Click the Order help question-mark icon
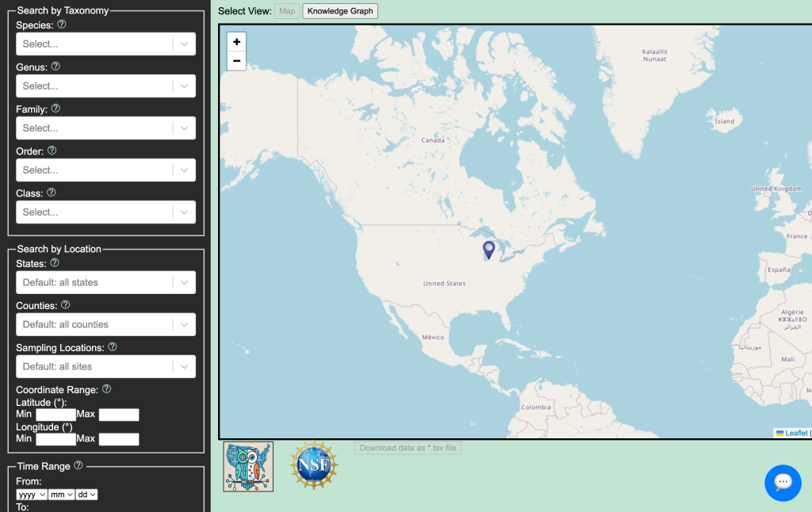812x512 pixels. 52,150
